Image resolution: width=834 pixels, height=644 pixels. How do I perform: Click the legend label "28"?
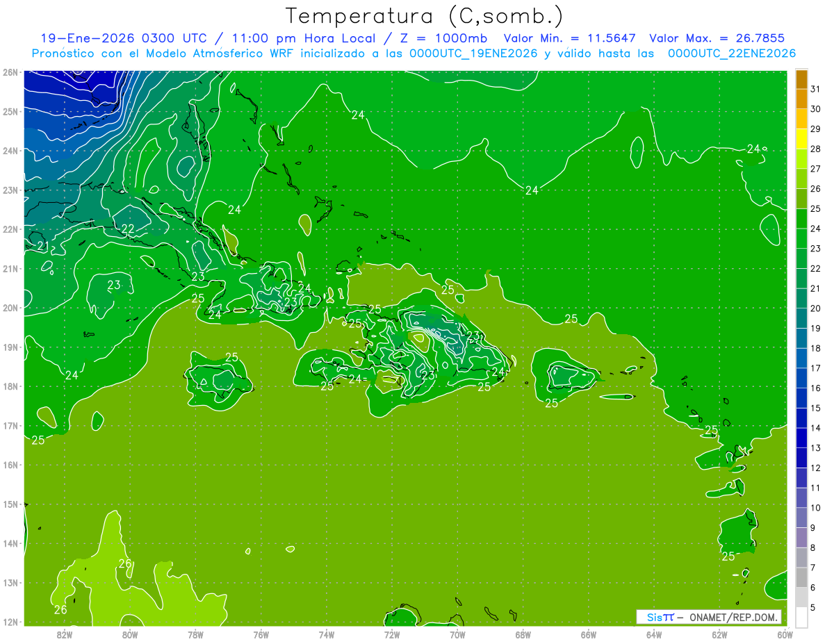(x=815, y=149)
